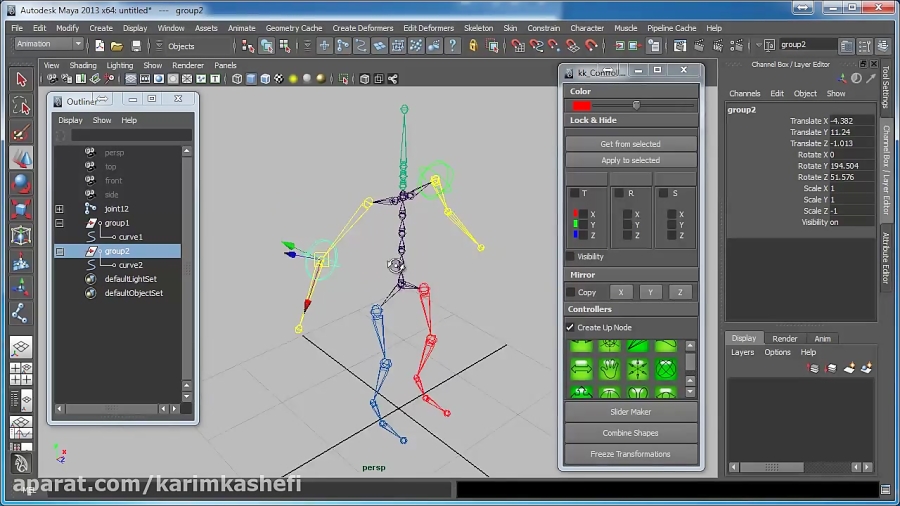Toggle the S scale lock checkbox
The image size is (900, 506).
point(664,193)
